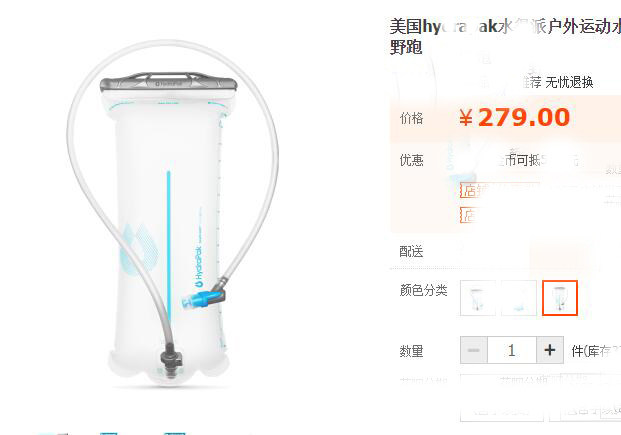Click the 配送 delivery label
This screenshot has height=435, width=621.
click(x=411, y=251)
